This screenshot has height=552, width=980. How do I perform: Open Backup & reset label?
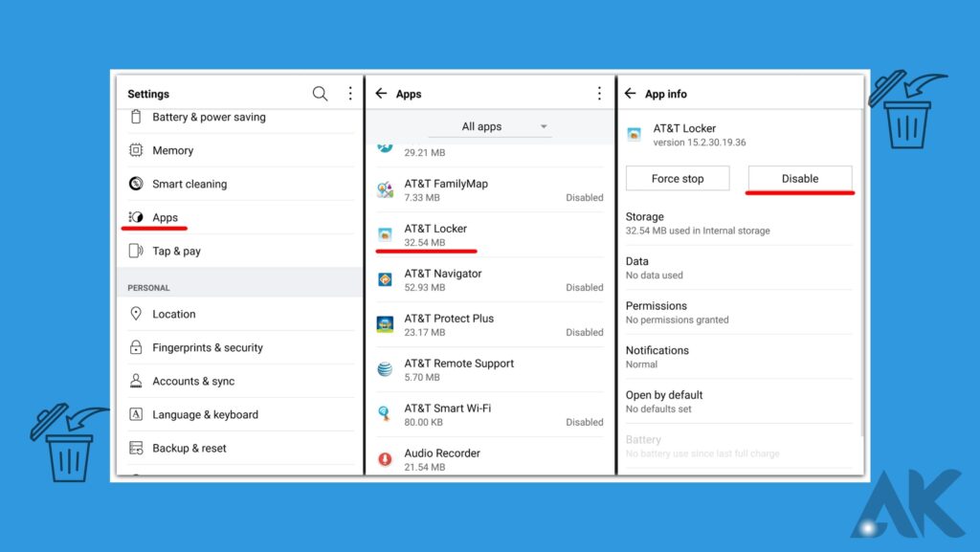[x=189, y=449]
